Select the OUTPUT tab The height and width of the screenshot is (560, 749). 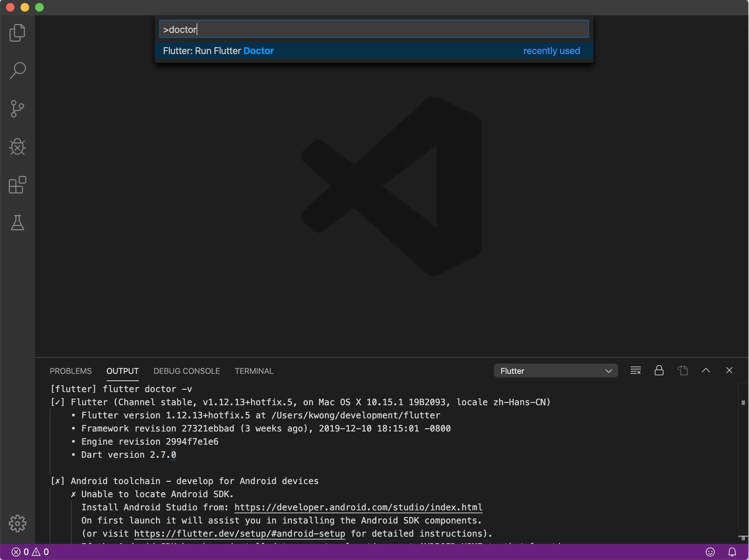122,371
